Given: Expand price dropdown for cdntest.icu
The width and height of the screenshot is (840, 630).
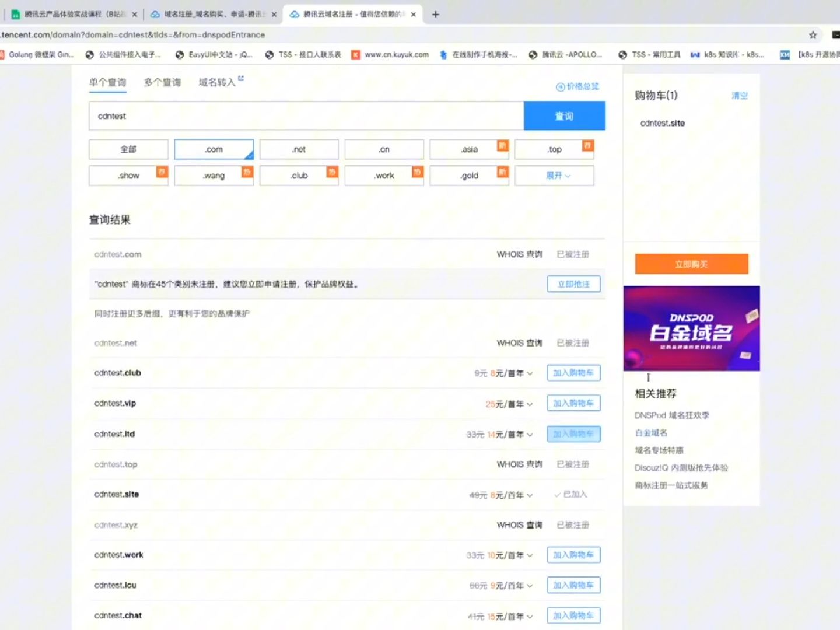Looking at the screenshot, I should coord(530,586).
